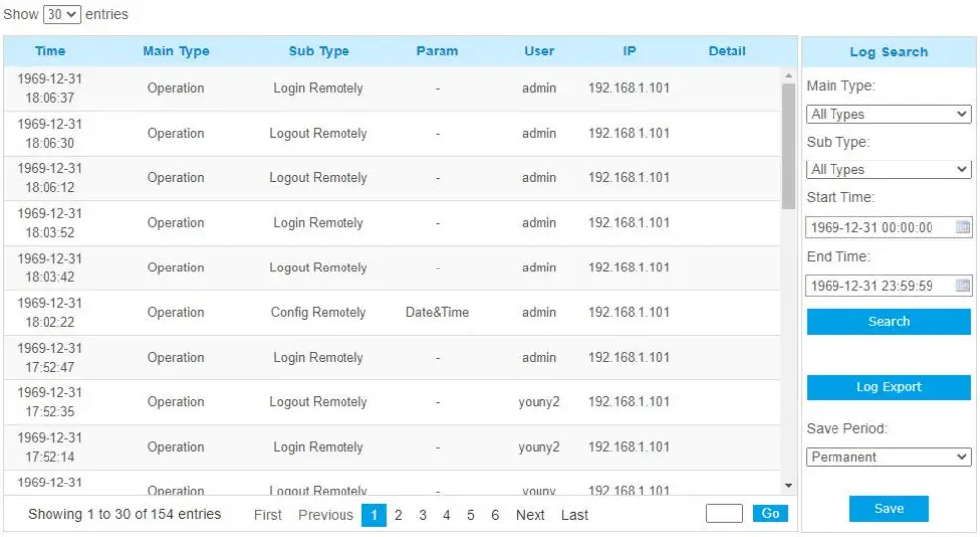This screenshot has width=980, height=537.
Task: Jump to page 3 of log
Action: pos(423,515)
